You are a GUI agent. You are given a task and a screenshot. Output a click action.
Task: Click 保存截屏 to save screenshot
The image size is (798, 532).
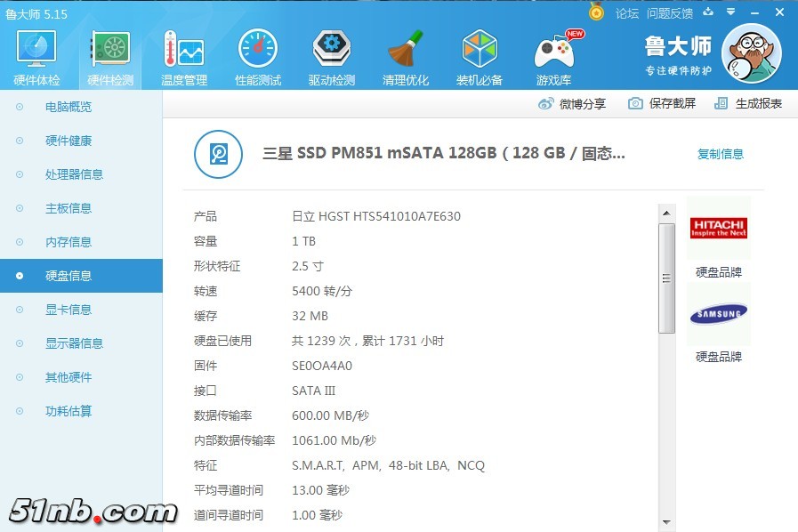point(663,103)
